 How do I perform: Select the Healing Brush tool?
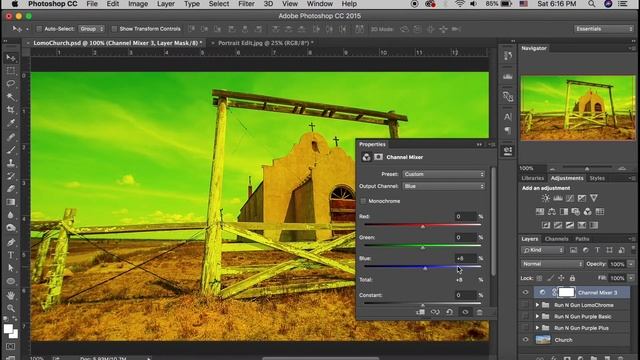click(x=11, y=137)
